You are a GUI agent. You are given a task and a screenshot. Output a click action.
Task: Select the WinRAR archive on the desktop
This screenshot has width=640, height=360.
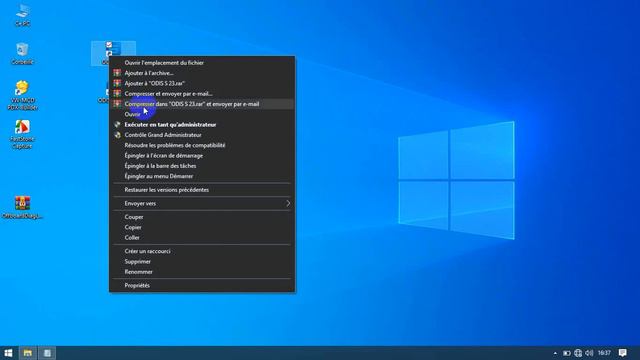pos(22,207)
